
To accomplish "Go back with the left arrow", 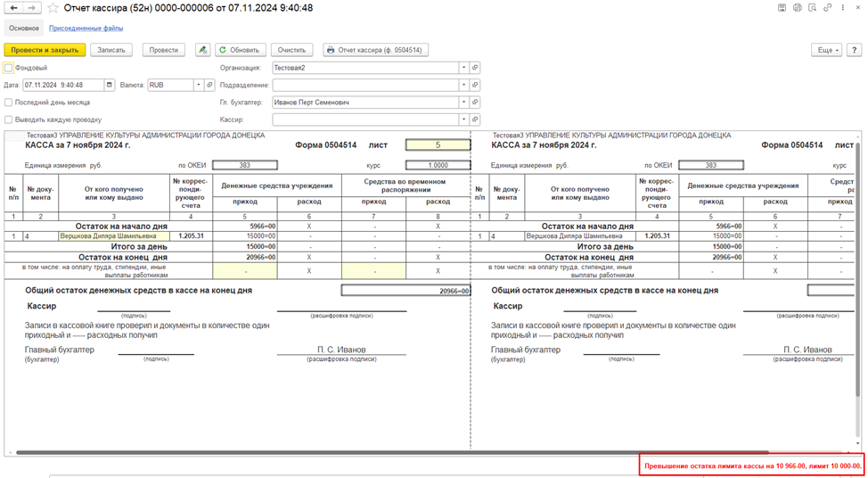I will 13,8.
